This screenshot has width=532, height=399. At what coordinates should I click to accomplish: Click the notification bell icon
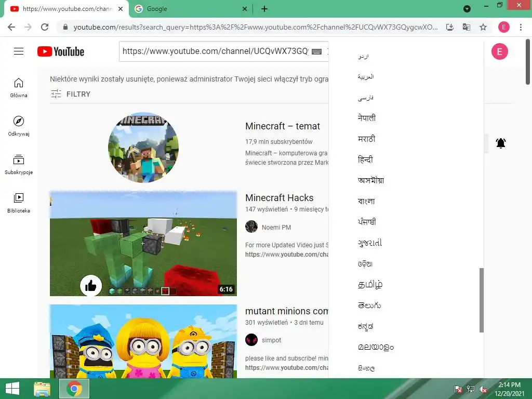coord(501,143)
